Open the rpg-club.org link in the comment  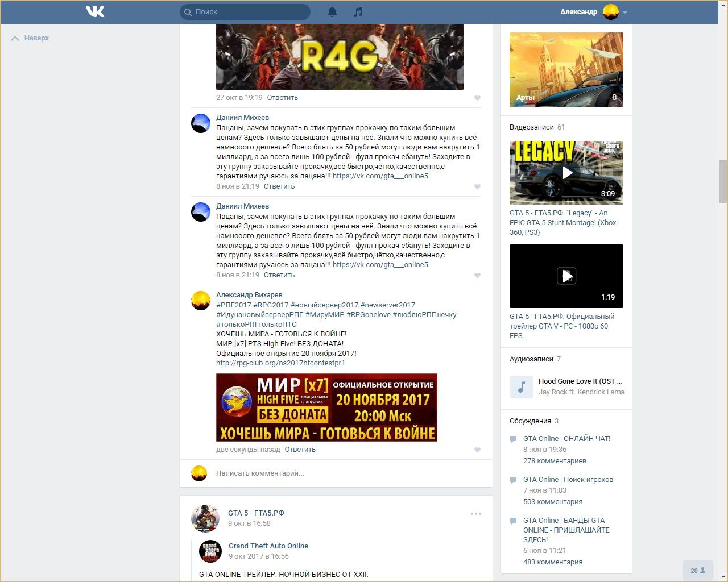click(x=280, y=363)
